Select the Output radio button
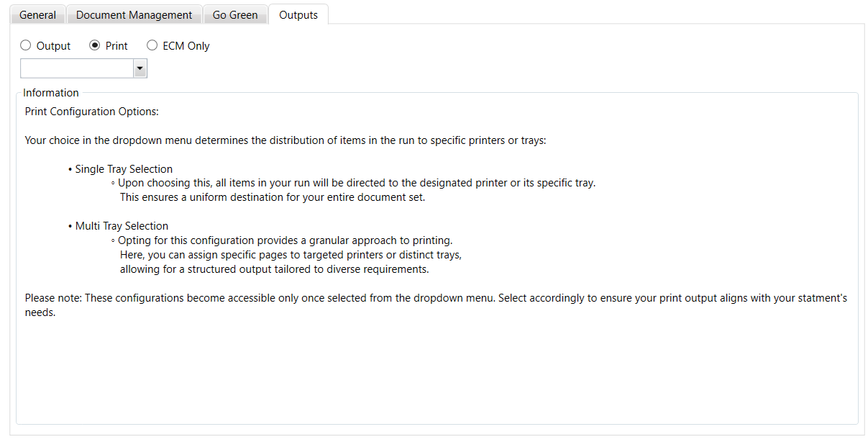This screenshot has width=868, height=442. click(x=27, y=45)
